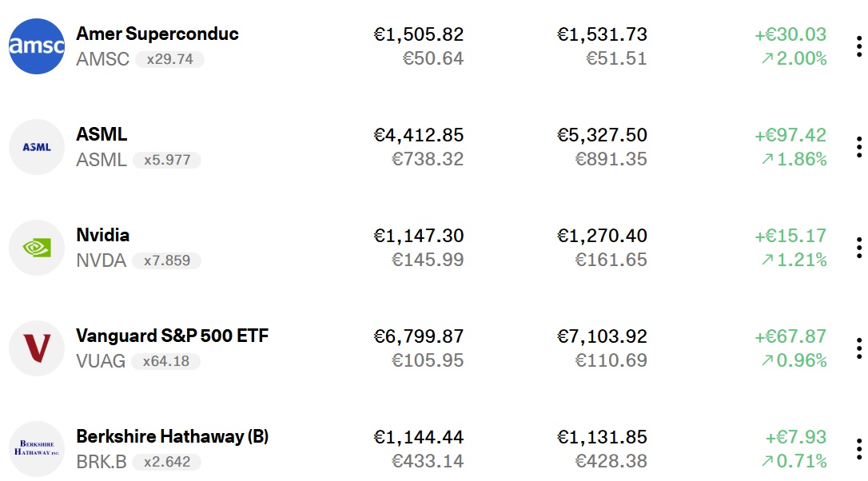
Task: Open more options for Berkshire Hathaway (B)
Action: (x=858, y=449)
